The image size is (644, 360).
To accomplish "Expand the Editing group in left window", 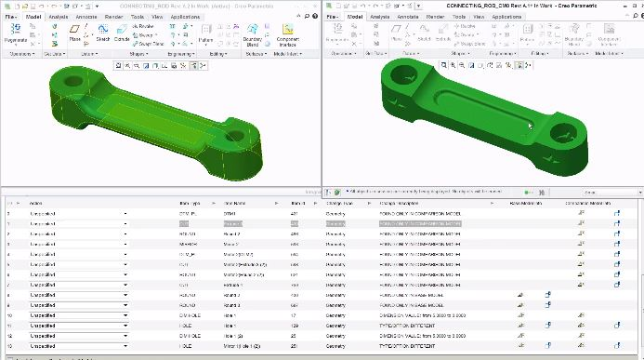I will tap(218, 54).
